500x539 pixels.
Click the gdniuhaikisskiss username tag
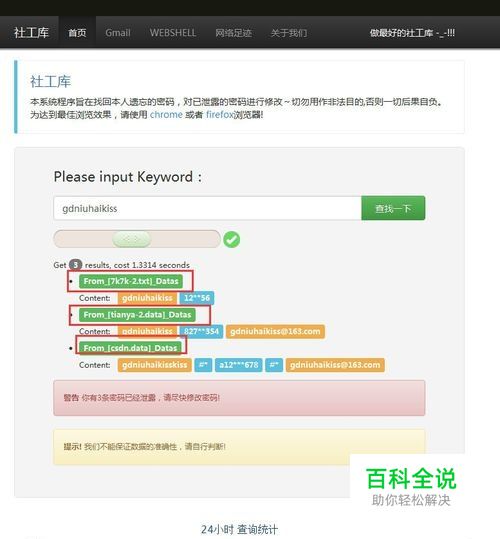pyautogui.click(x=155, y=365)
